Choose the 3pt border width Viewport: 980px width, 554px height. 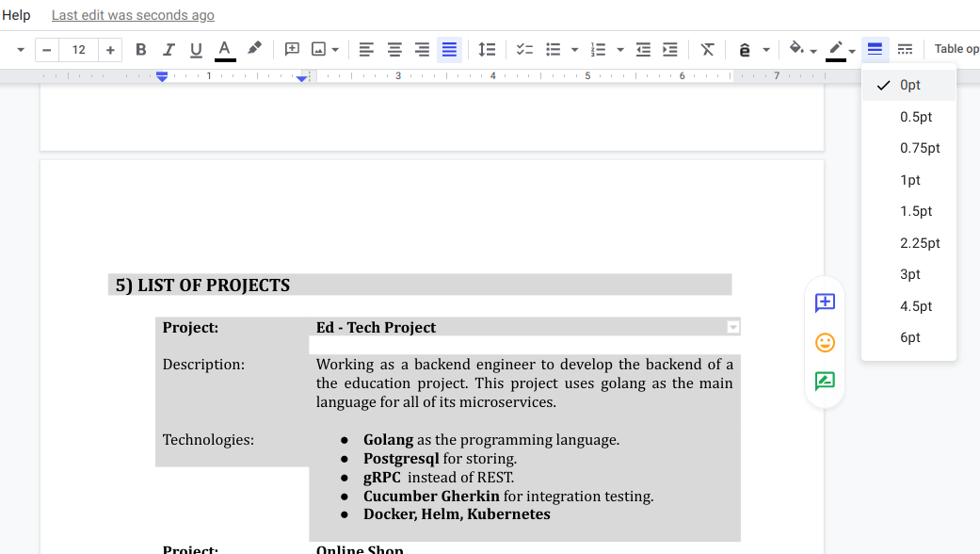tap(909, 274)
